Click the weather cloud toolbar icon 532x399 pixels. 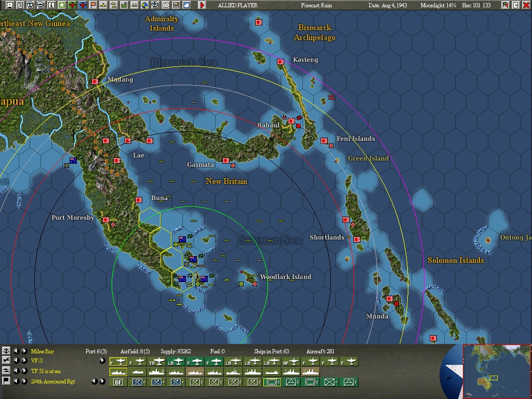pyautogui.click(x=187, y=5)
